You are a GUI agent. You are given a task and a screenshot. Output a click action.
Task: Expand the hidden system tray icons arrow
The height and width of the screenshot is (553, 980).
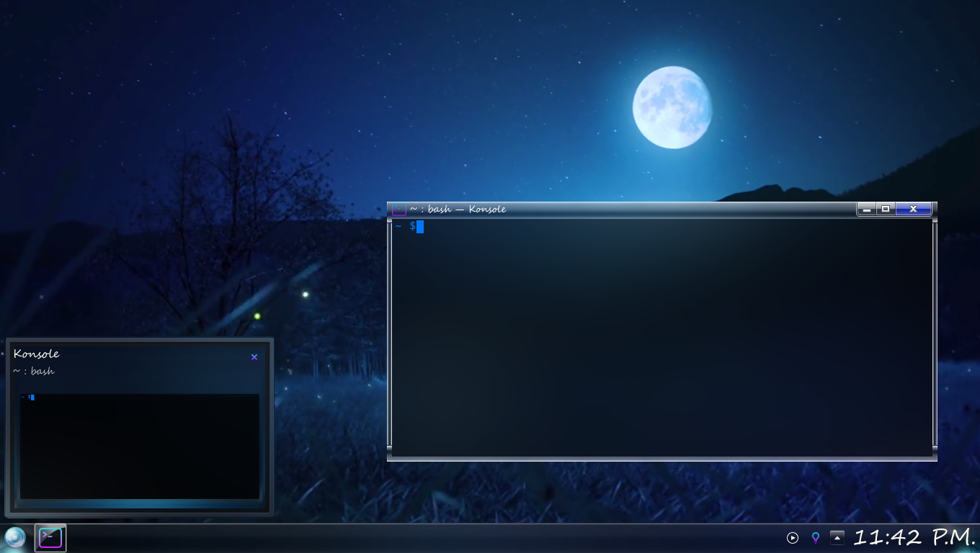pos(837,537)
